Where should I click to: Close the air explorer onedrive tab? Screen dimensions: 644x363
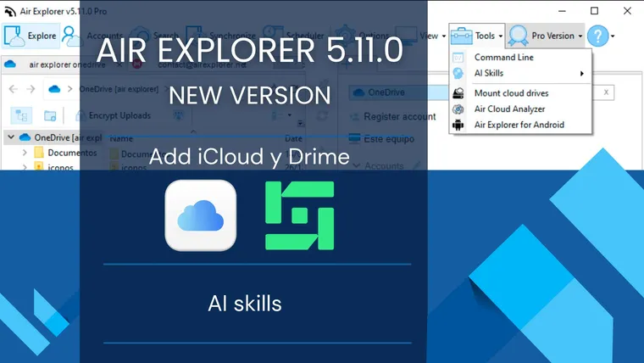[x=119, y=64]
